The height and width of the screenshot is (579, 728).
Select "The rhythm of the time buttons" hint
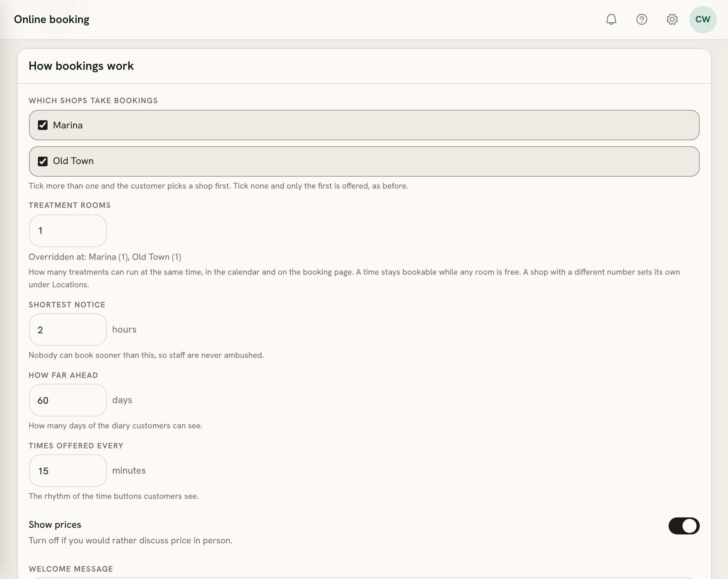114,496
